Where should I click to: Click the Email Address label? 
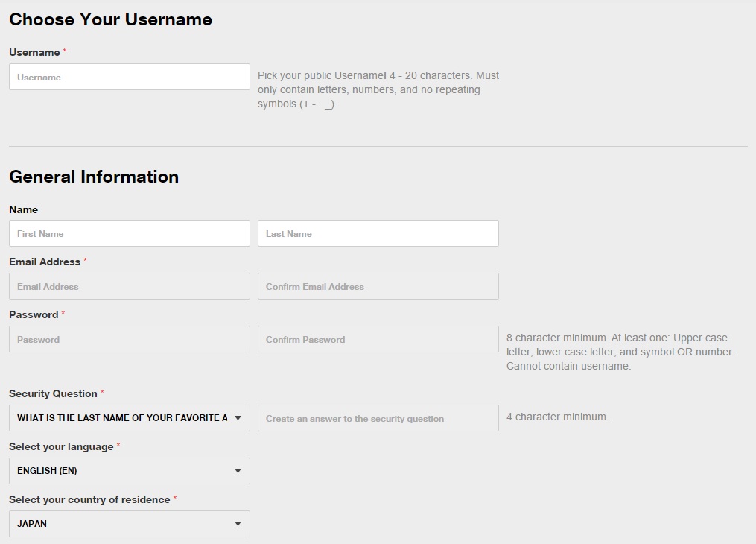(45, 262)
